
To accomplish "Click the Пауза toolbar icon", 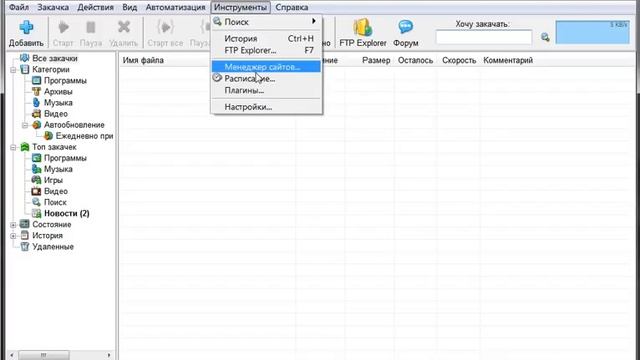I will pos(91,27).
